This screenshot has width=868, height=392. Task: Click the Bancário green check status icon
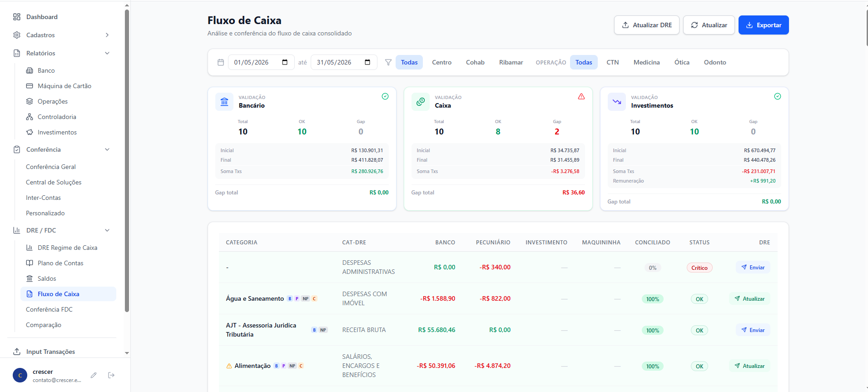coord(385,96)
